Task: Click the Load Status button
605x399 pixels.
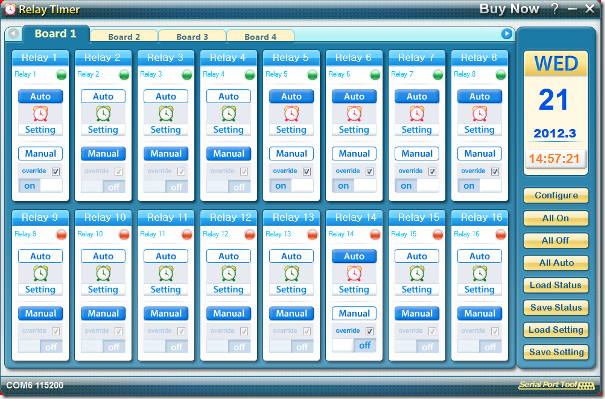Action: point(556,285)
